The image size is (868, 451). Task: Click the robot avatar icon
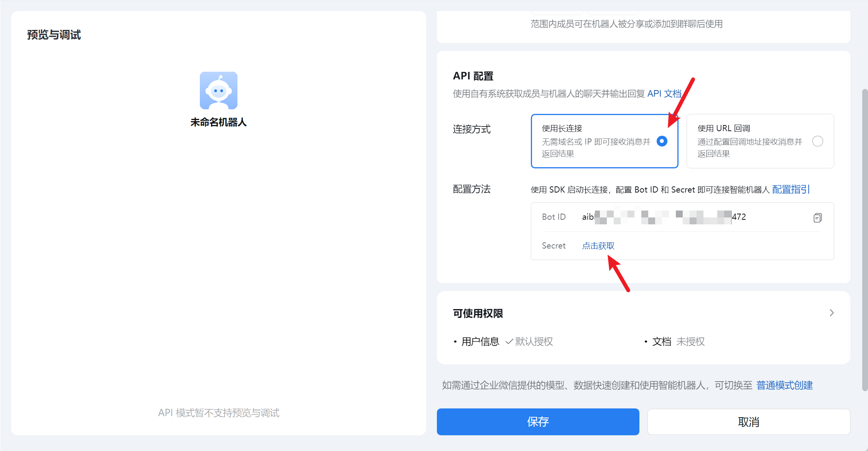coord(218,91)
